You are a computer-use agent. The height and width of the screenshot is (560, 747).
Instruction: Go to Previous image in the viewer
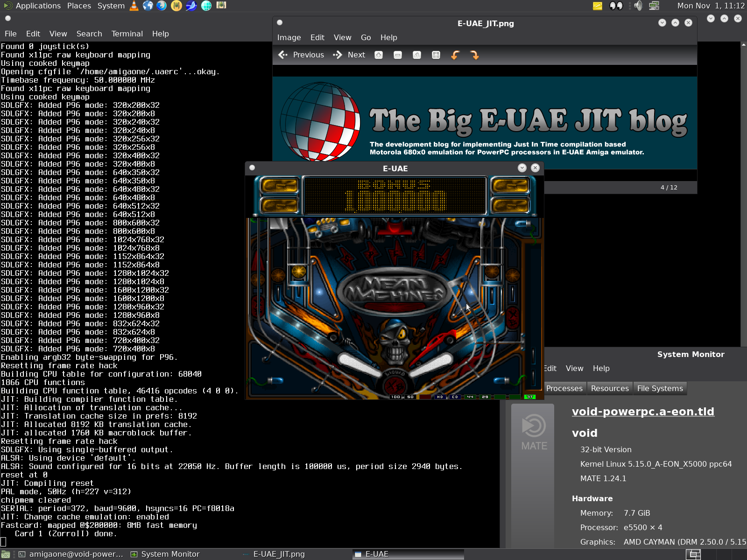pos(301,55)
